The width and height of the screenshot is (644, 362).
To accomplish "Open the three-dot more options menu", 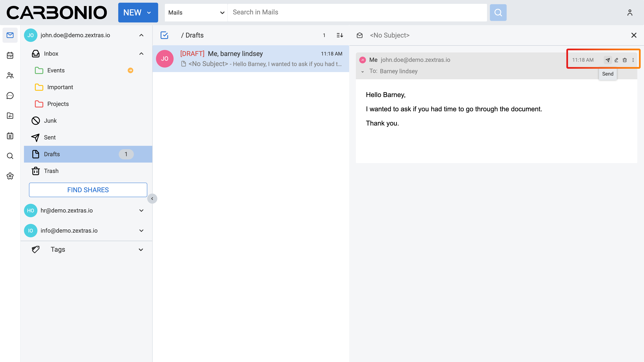I will coord(633,60).
